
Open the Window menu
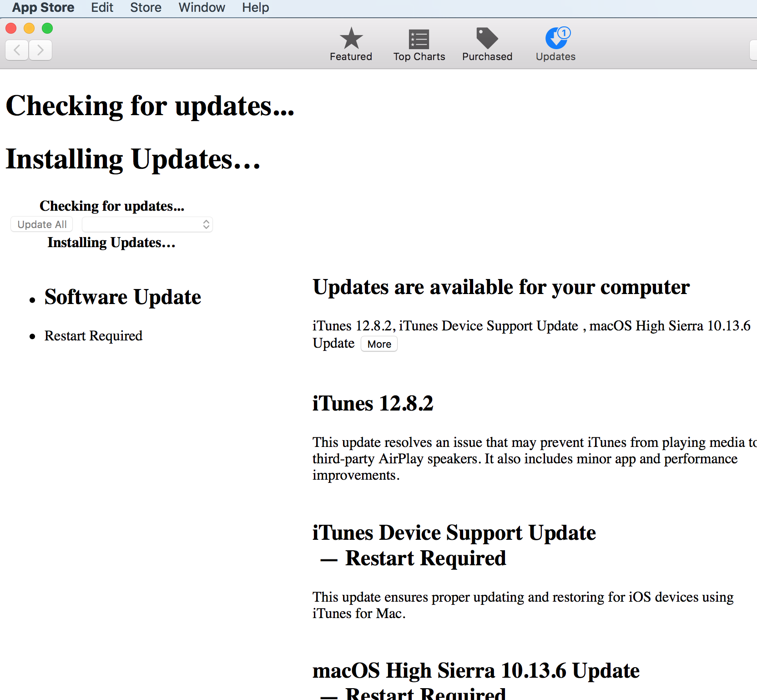pyautogui.click(x=202, y=8)
